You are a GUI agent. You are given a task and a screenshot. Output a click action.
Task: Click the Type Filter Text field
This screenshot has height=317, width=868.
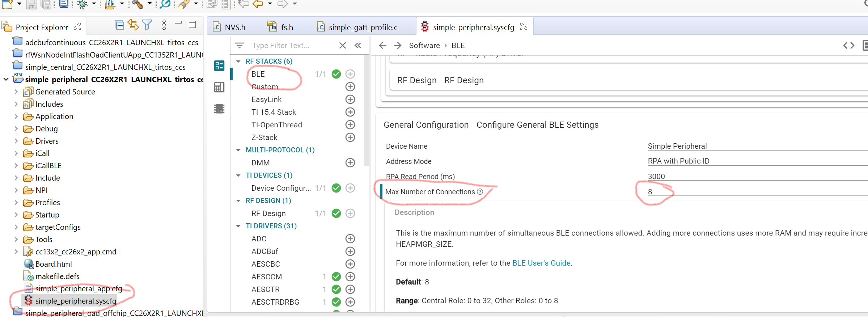point(293,46)
